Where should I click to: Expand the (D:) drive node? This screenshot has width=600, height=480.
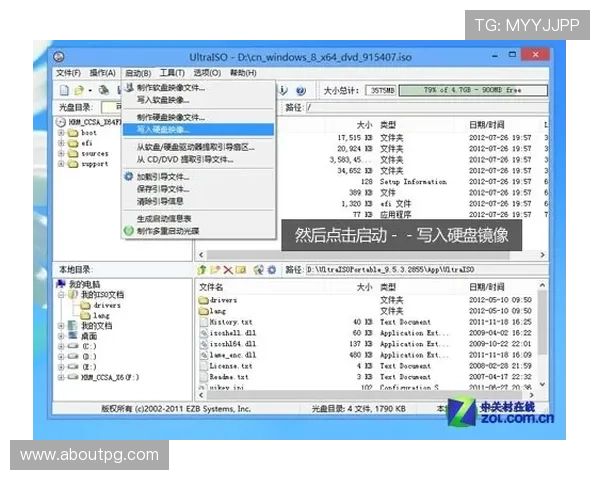tap(61, 357)
